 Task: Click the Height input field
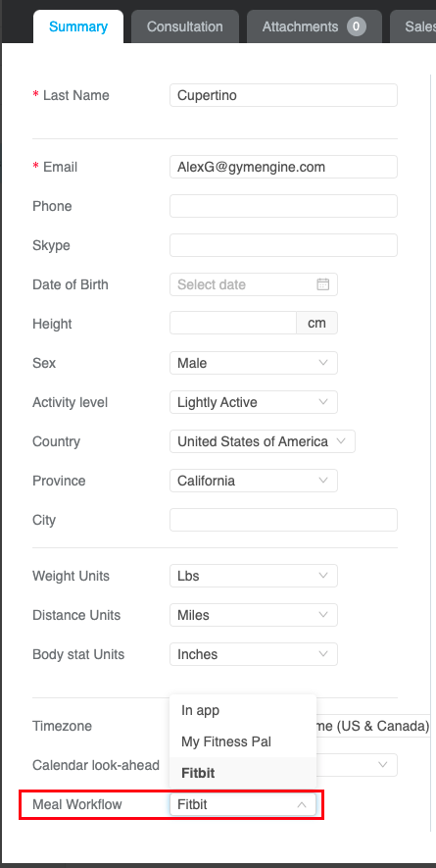pos(233,324)
